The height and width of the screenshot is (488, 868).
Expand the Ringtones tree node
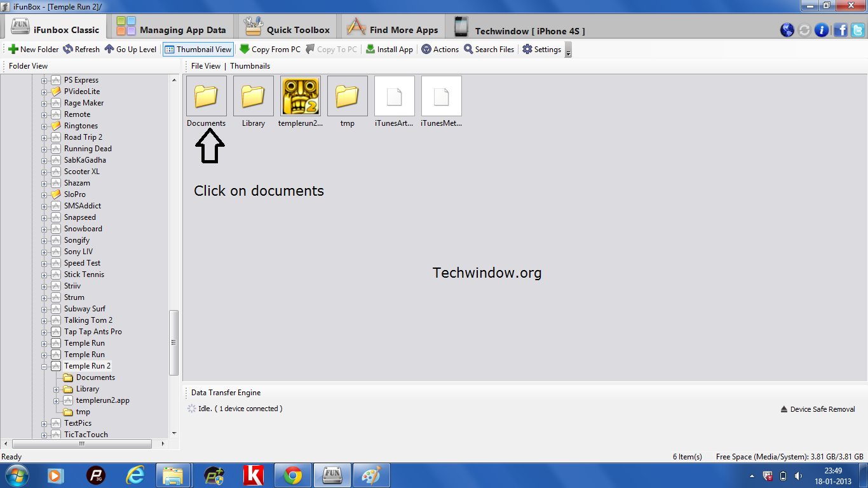coord(44,126)
